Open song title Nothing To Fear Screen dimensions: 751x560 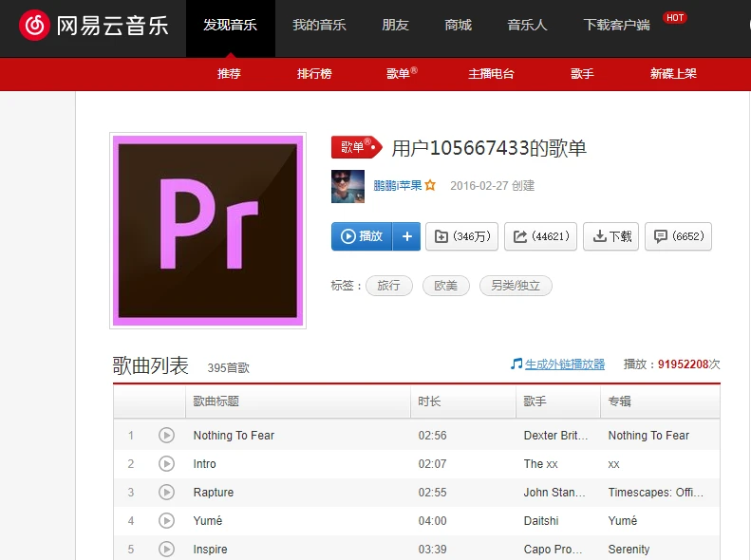(x=234, y=435)
